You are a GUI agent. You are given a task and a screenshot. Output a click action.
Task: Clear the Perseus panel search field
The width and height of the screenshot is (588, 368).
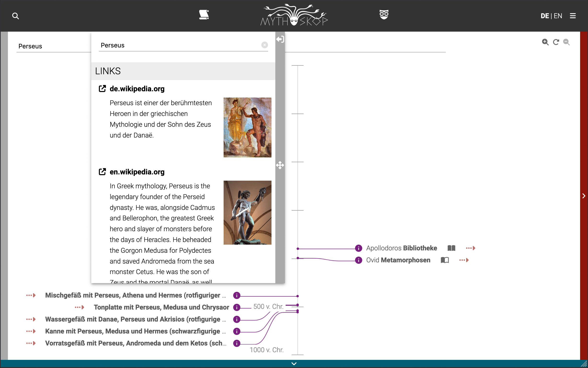[265, 45]
